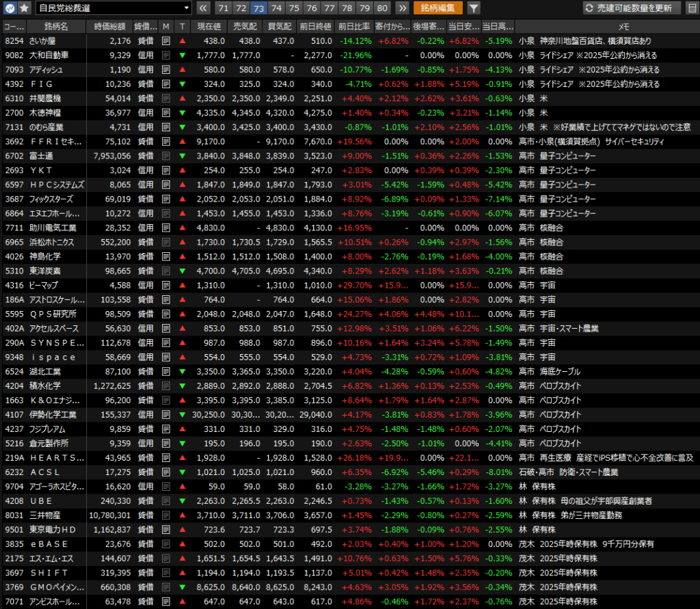Sort by the 前日比率 column header
This screenshot has width=700, height=609.
(355, 26)
